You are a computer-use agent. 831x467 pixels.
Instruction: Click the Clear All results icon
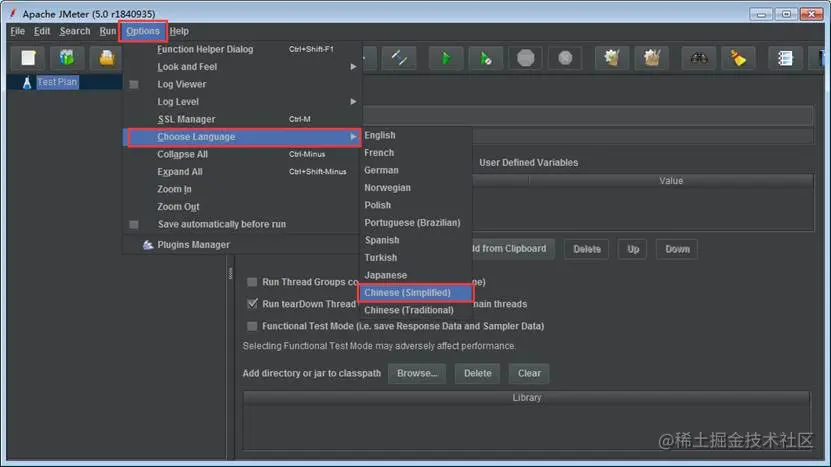(651, 58)
